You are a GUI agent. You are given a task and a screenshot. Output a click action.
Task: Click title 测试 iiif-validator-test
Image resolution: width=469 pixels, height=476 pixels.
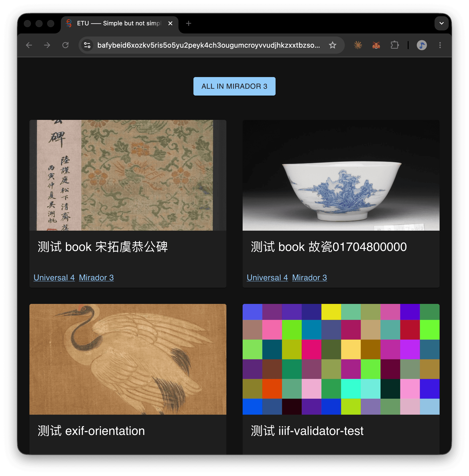point(307,431)
